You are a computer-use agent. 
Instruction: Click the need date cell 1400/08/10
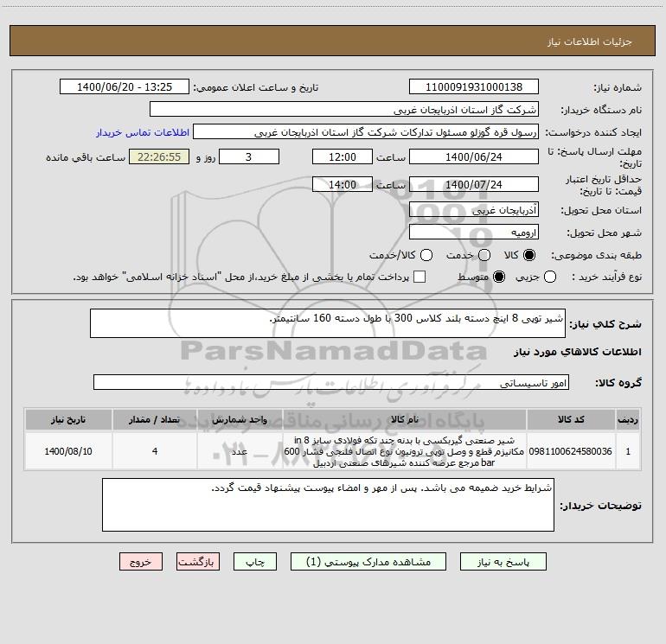click(x=68, y=451)
